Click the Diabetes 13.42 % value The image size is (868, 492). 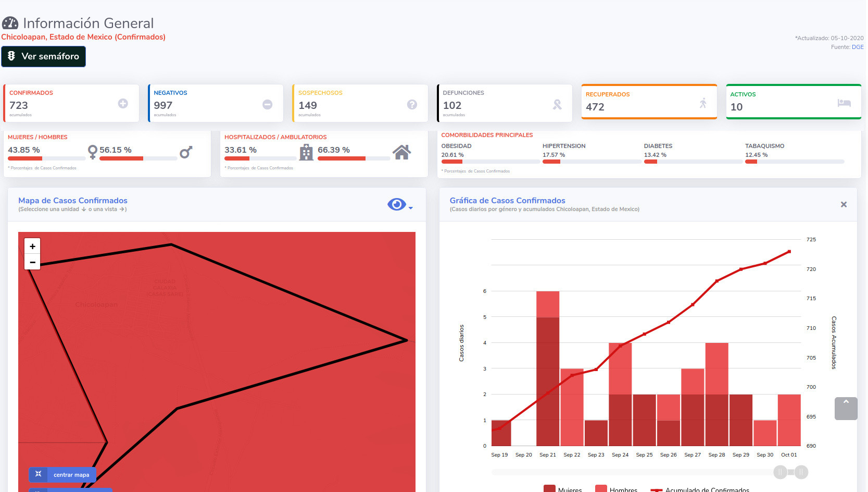pyautogui.click(x=655, y=155)
